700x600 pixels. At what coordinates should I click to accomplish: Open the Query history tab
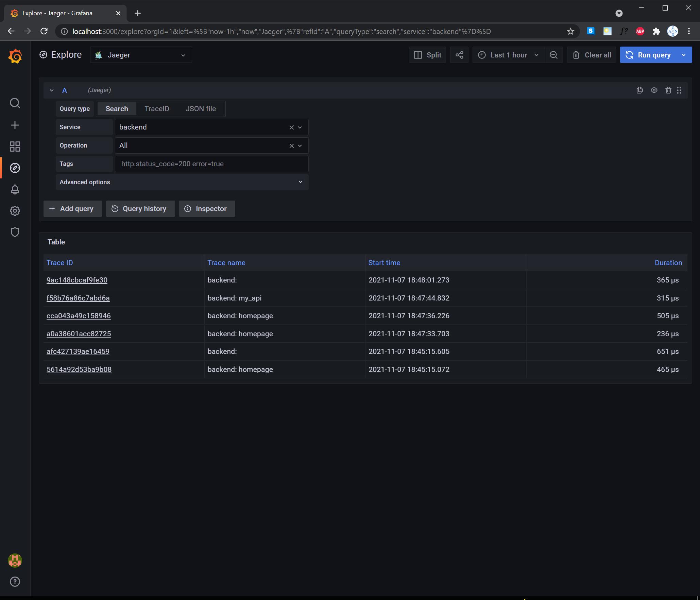point(140,209)
